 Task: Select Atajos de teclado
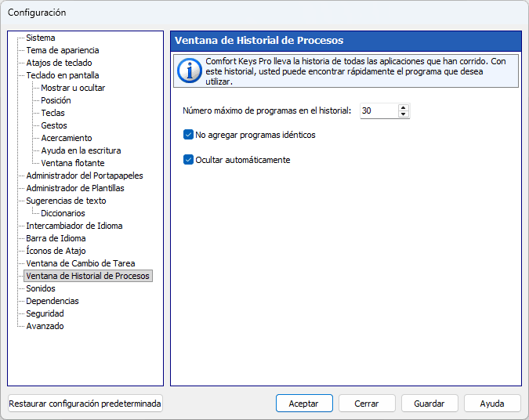point(59,63)
